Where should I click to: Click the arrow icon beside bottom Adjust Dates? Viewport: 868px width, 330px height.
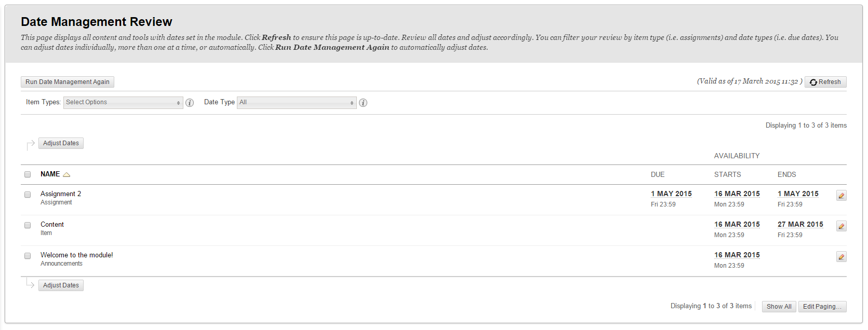pos(30,285)
